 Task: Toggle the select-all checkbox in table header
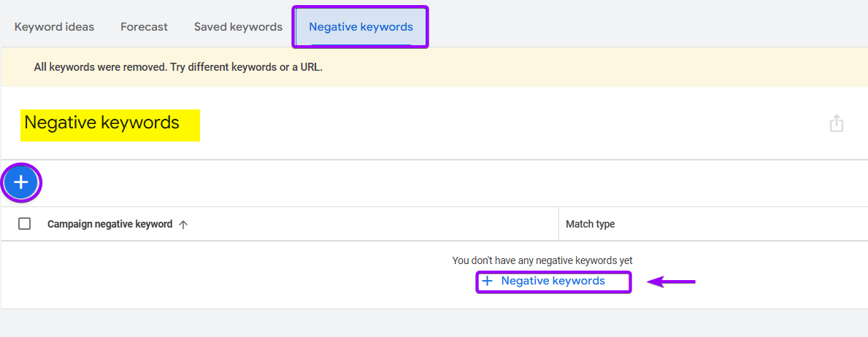(25, 224)
